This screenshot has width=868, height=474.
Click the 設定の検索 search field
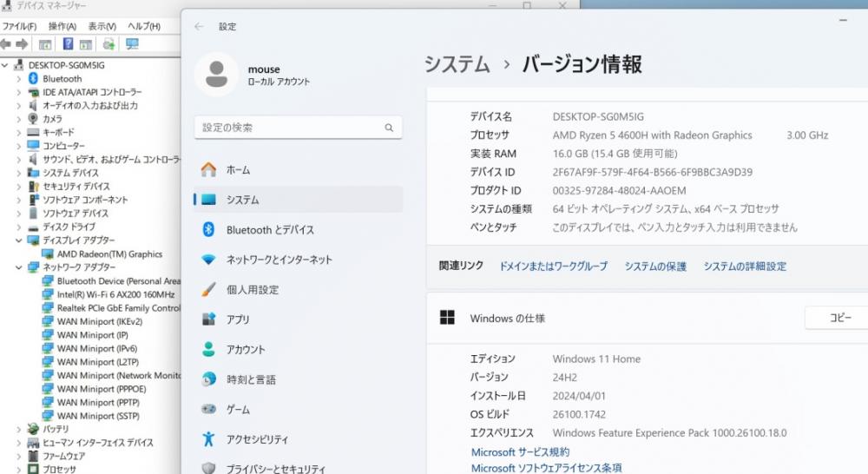tap(299, 128)
